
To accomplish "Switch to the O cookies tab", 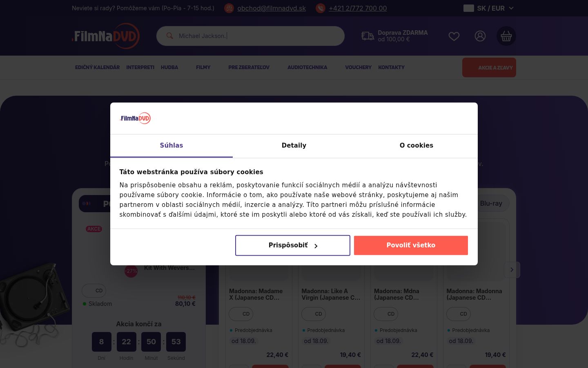I will pos(416,146).
